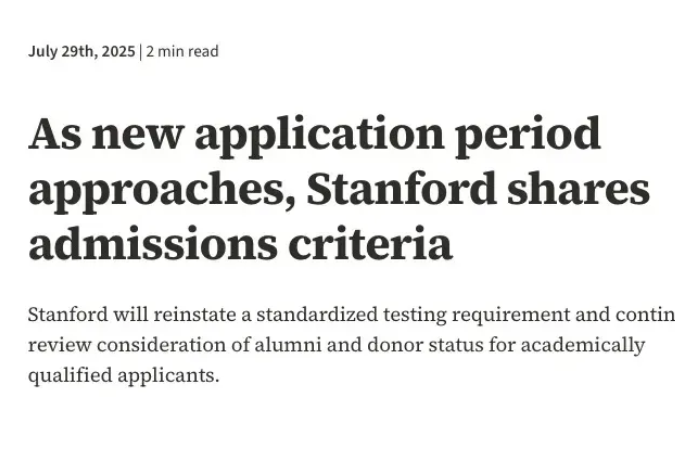Click the word "As" starting the headline
Viewport: 675px width, 456px height.
[54, 135]
